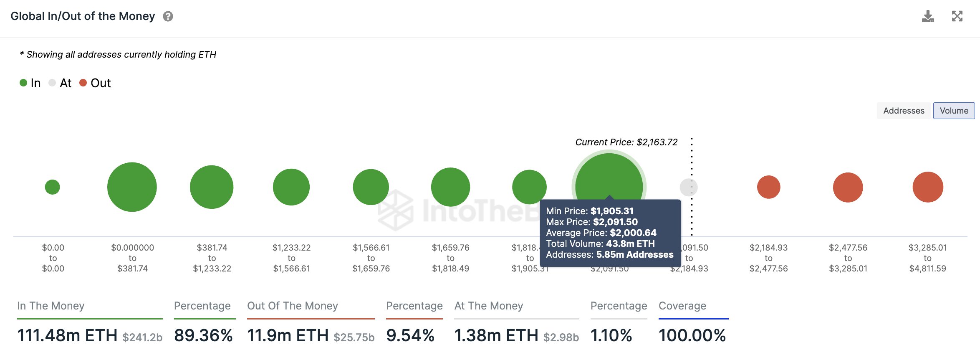Screen dimensions: 980x355
Task: Select the $381.74 to $1,233.22 green bubble
Action: (x=212, y=187)
